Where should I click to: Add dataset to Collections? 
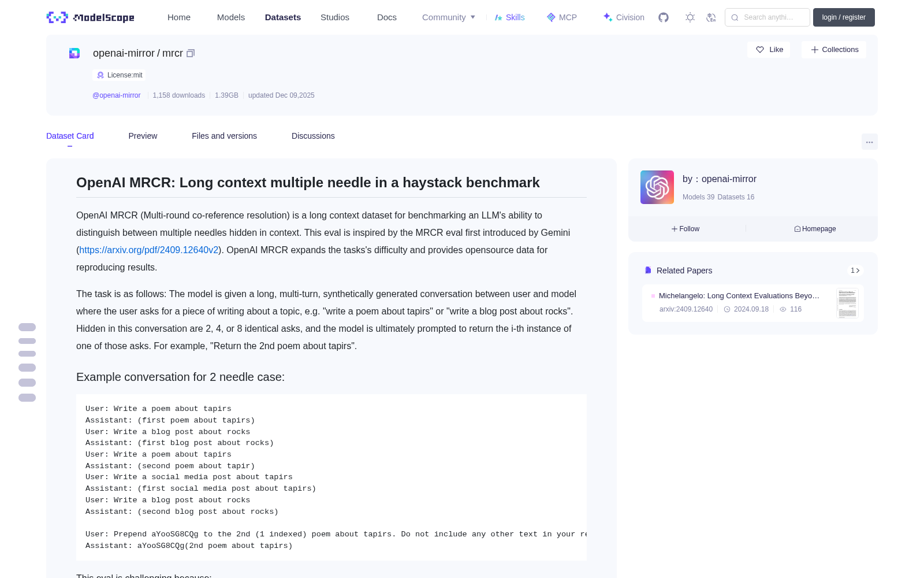pyautogui.click(x=834, y=50)
